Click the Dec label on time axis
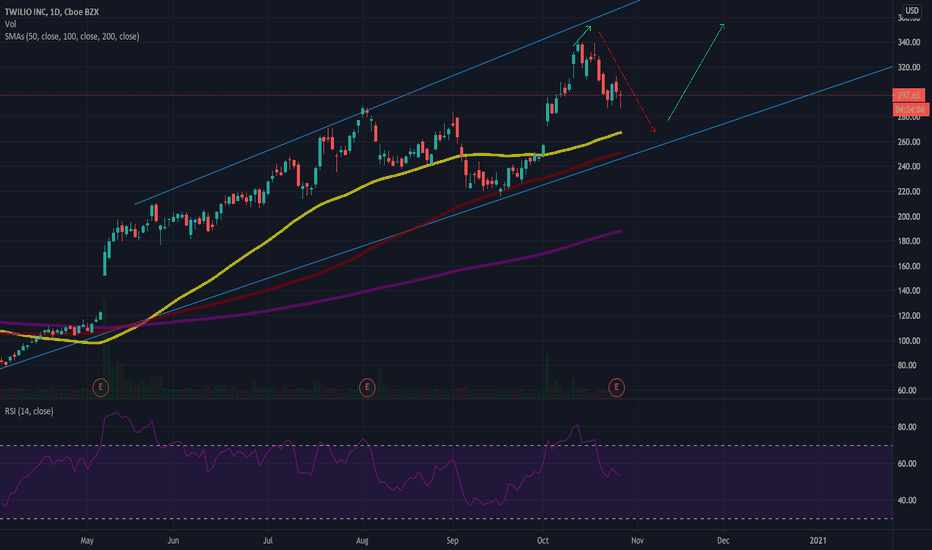This screenshot has height=550, width=932. [x=723, y=541]
